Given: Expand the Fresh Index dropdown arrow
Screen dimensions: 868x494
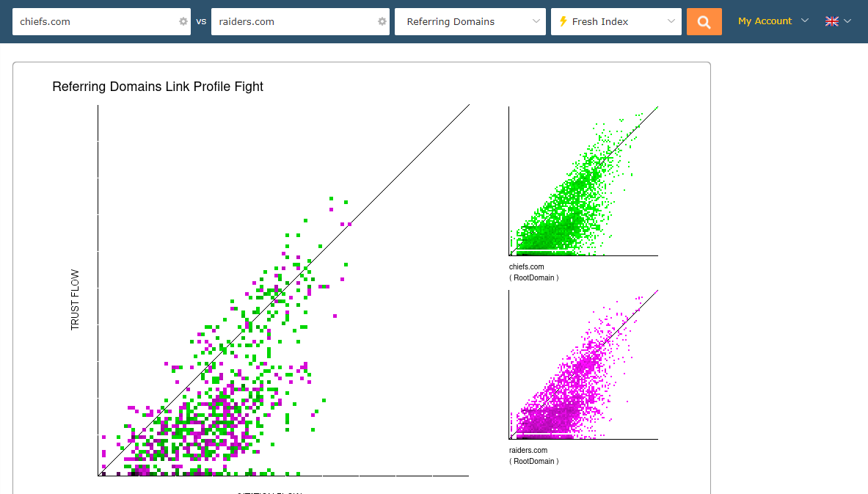Looking at the screenshot, I should click(x=671, y=21).
